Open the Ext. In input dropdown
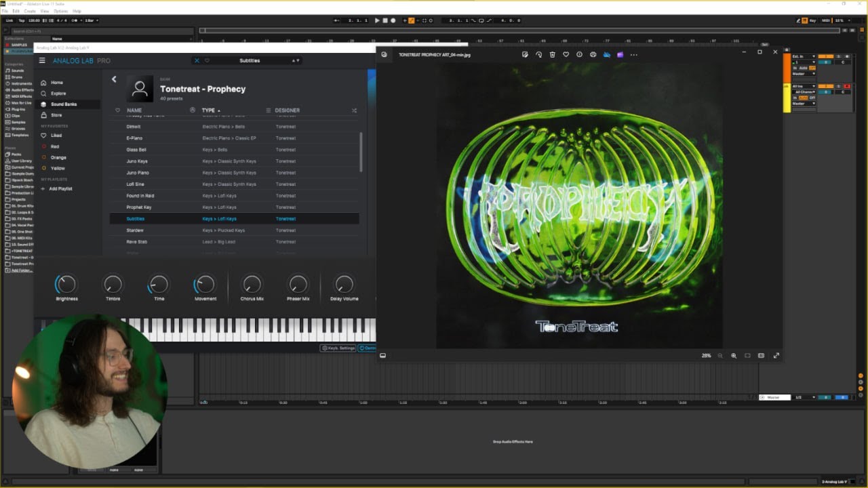This screenshot has width=868, height=488. pyautogui.click(x=804, y=56)
